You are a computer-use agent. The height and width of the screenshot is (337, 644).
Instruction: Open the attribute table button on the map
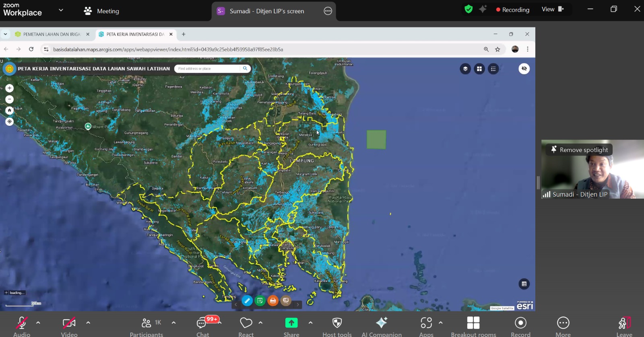click(x=524, y=284)
